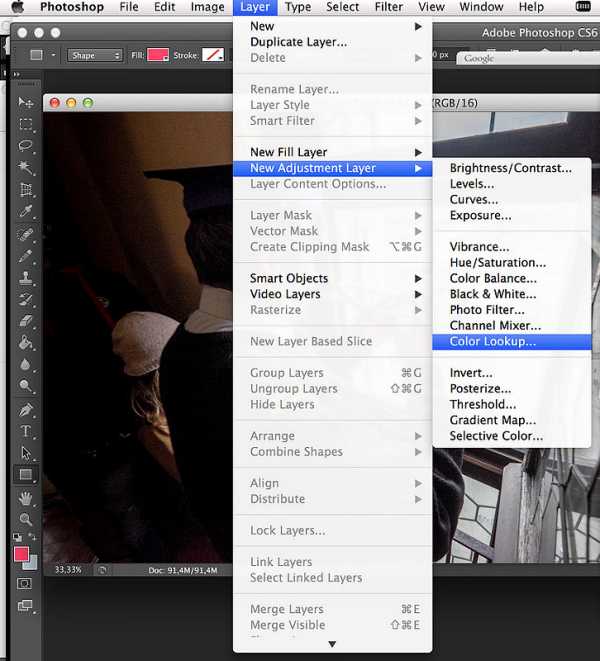Select the Clone Stamp tool

coord(25,278)
